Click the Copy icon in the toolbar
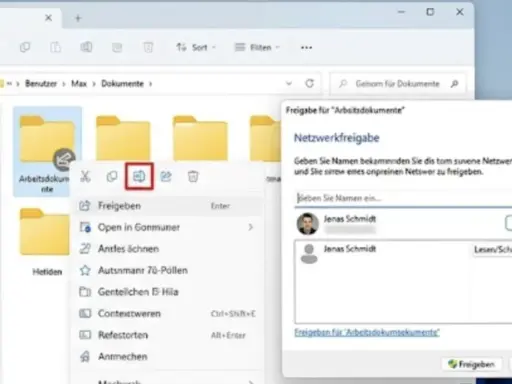512x384 pixels. click(x=25, y=47)
